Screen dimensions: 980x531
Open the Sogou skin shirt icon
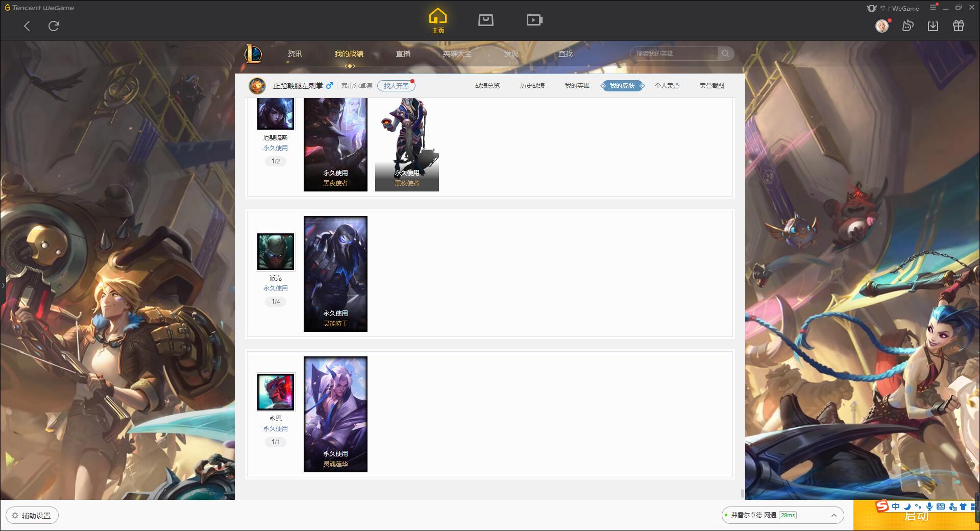pyautogui.click(x=963, y=506)
